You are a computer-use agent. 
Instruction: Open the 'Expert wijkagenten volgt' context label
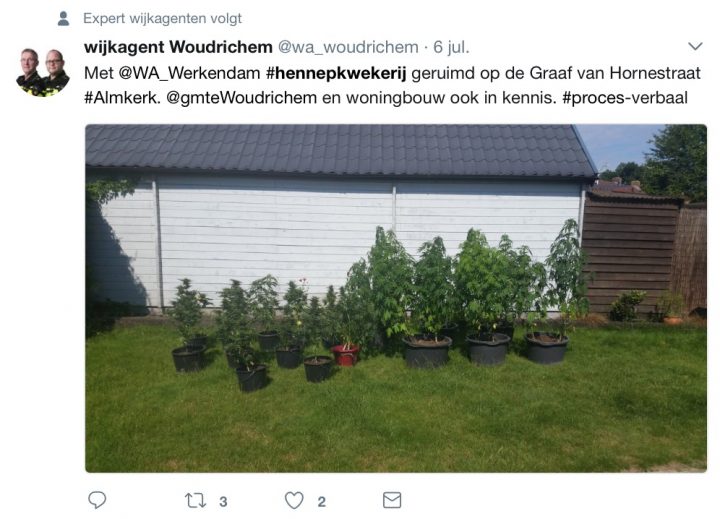[162, 18]
